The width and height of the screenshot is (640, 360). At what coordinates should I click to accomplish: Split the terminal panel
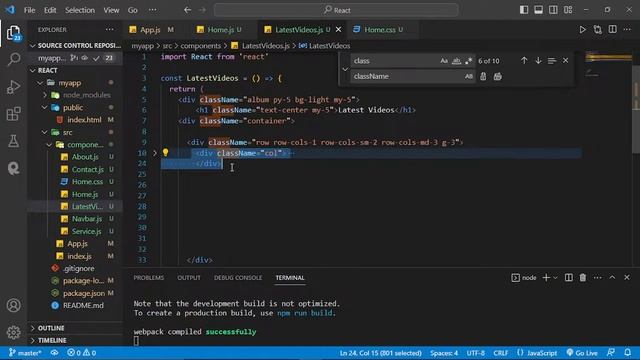(569, 278)
